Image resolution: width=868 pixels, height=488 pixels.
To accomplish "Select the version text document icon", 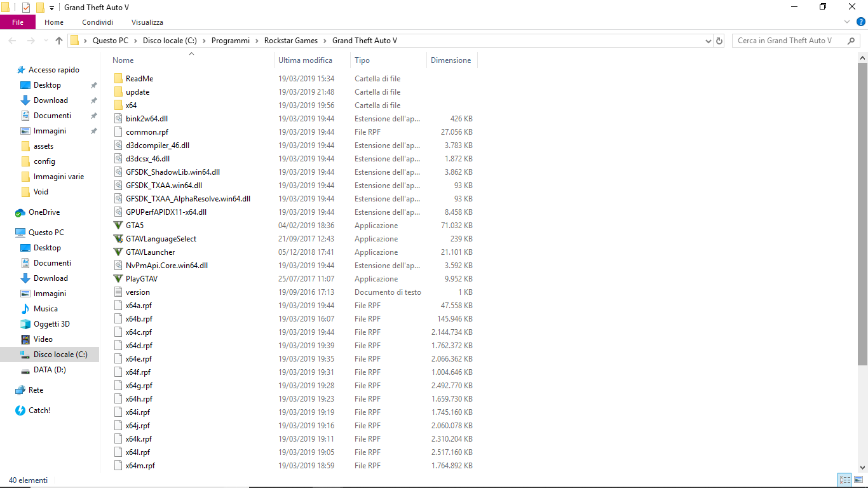I will click(x=118, y=292).
